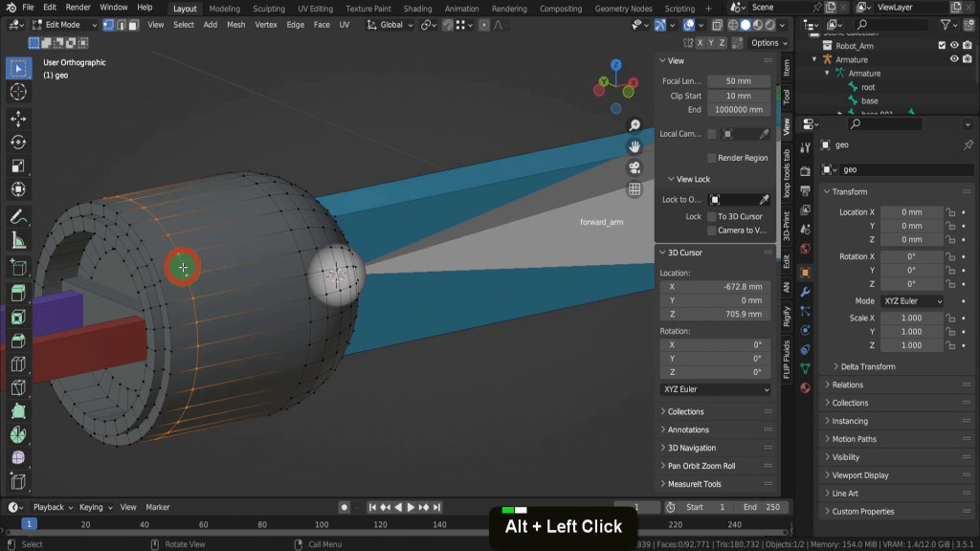Image resolution: width=980 pixels, height=551 pixels.
Task: Select the Move tool in left toolbar
Action: pyautogui.click(x=17, y=118)
